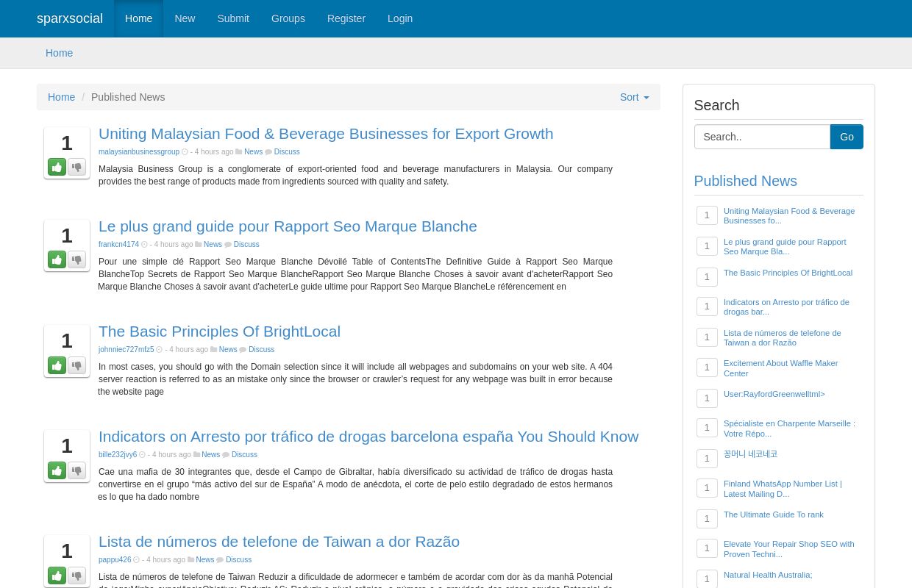
Task: Upvote the Indicators on Arresto post
Action: (57, 470)
